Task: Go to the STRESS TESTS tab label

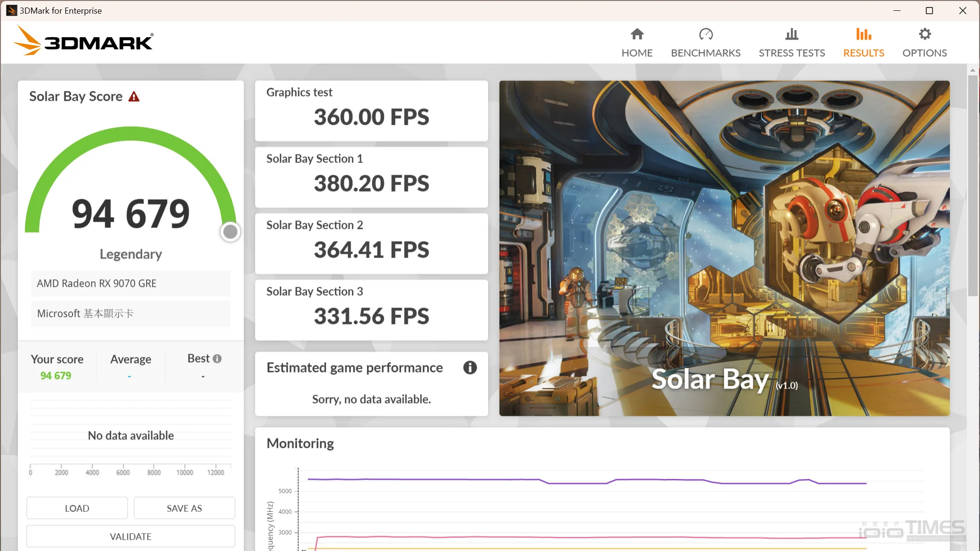Action: coord(792,53)
